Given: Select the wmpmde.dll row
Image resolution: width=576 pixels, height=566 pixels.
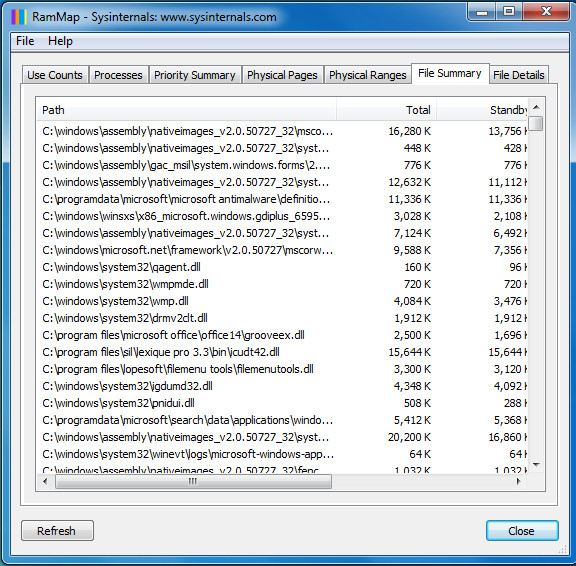Looking at the screenshot, I should pos(282,284).
